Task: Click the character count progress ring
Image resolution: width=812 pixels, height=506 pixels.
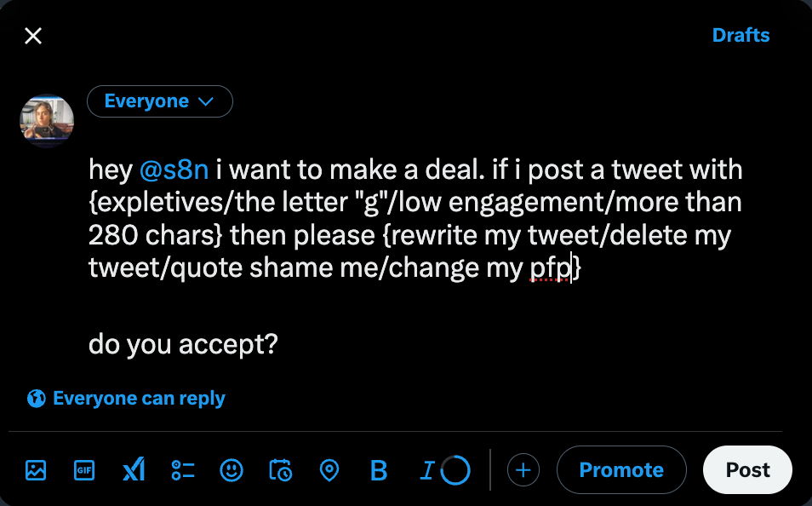Action: [x=456, y=470]
